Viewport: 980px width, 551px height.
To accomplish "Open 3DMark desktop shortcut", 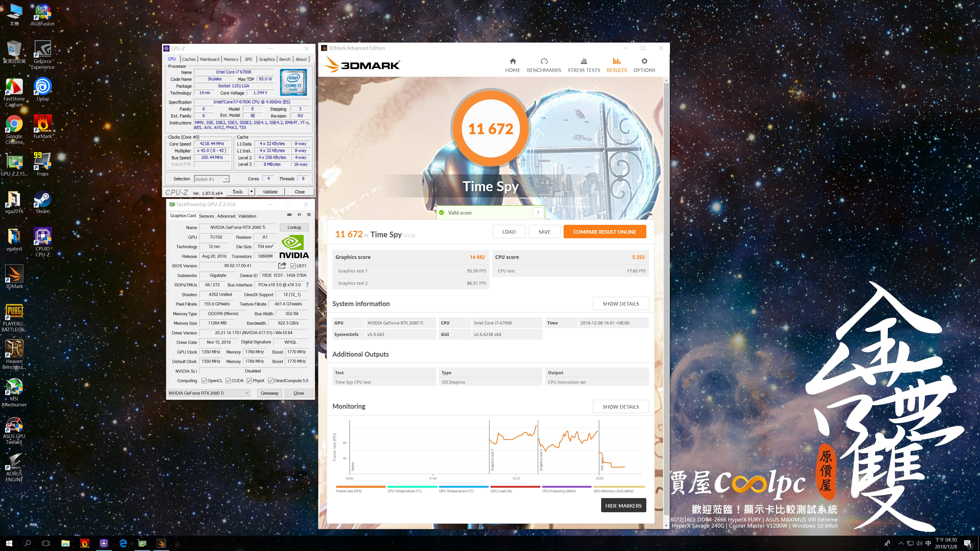I will click(x=14, y=277).
